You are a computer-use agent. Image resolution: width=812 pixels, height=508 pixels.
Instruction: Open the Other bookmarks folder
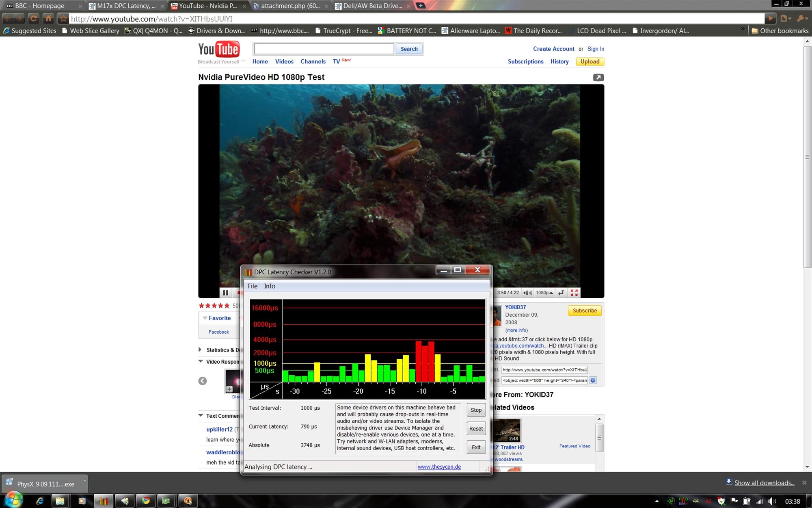tap(780, 30)
